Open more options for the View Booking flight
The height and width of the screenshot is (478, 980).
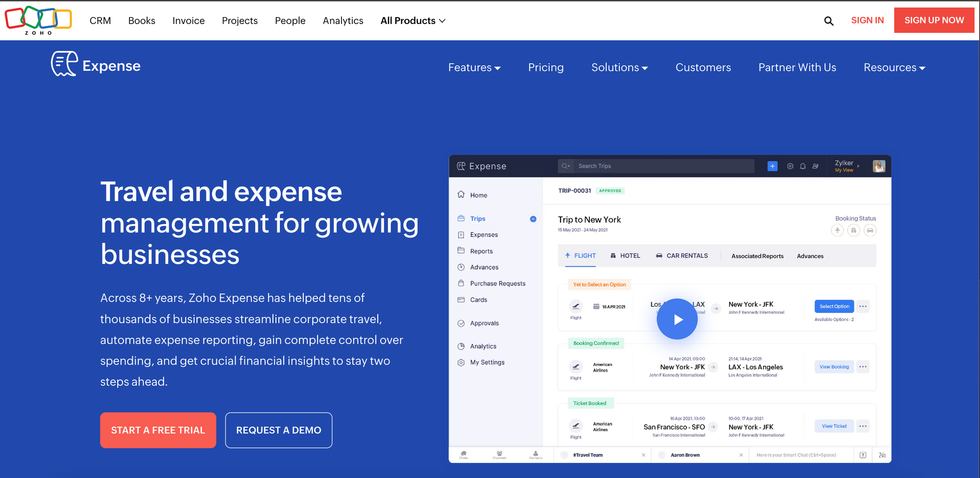point(863,367)
